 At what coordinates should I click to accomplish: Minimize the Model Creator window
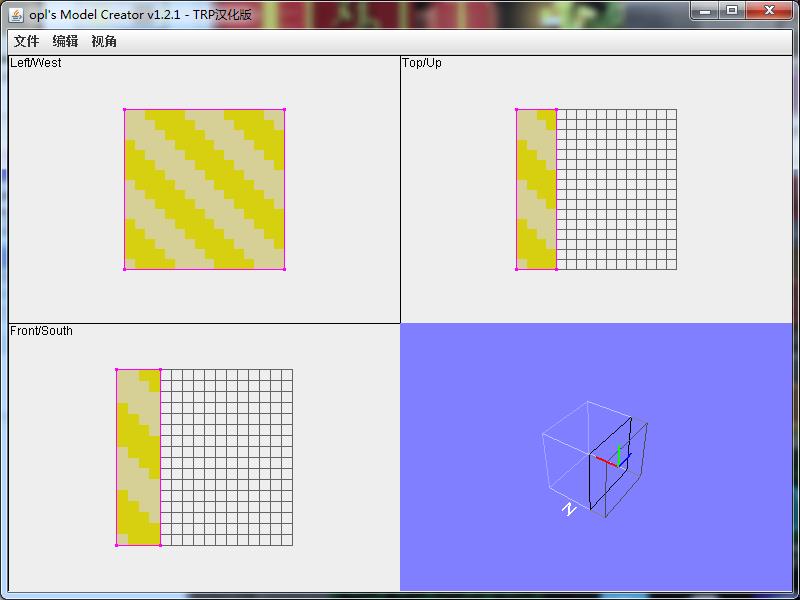705,10
